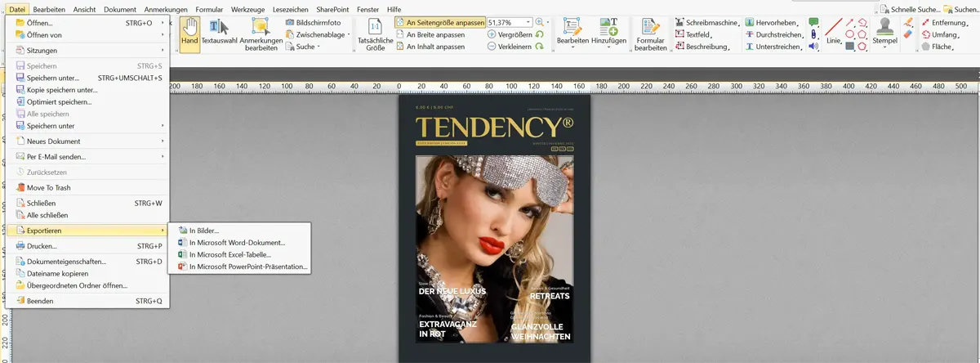
Task: Select the filled rectangle shape tool
Action: [x=850, y=47]
